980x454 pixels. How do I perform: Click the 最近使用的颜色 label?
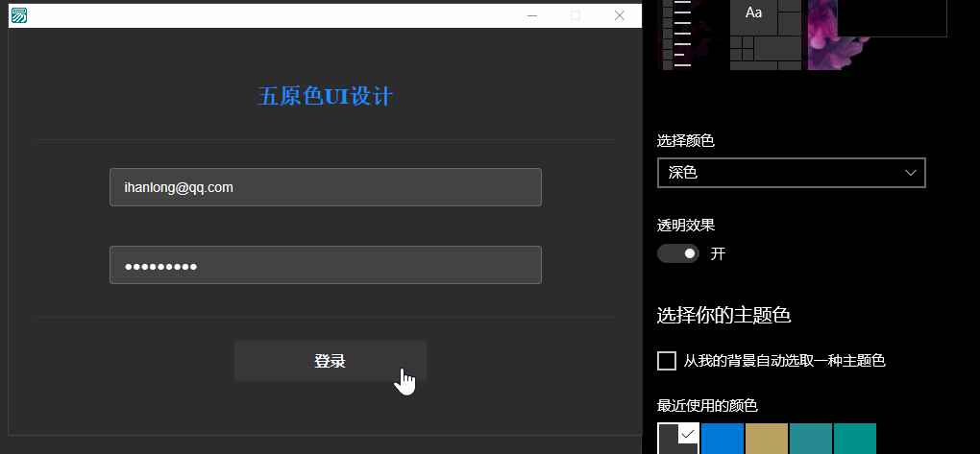click(x=707, y=406)
